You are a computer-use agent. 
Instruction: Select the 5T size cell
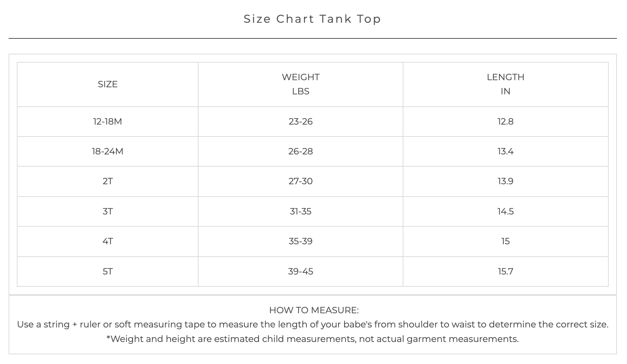107,272
